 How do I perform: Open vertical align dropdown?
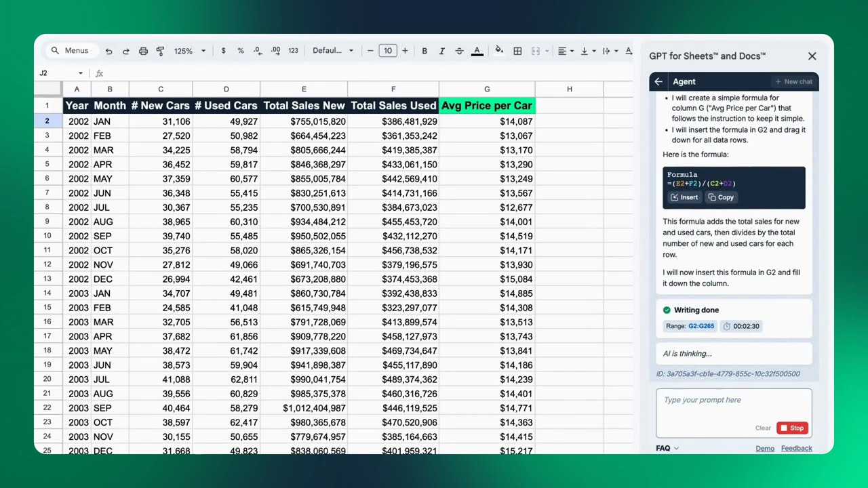click(x=587, y=51)
